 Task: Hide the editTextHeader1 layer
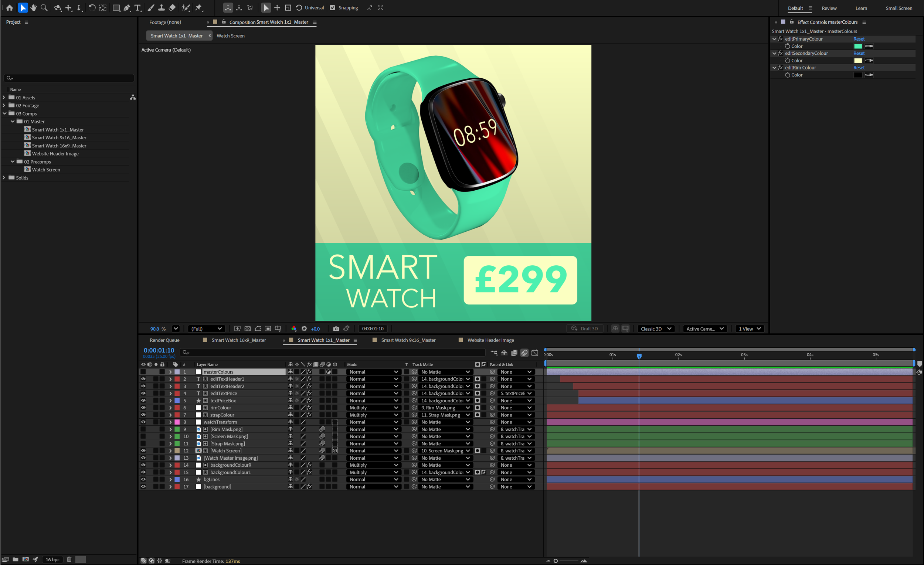tap(143, 379)
